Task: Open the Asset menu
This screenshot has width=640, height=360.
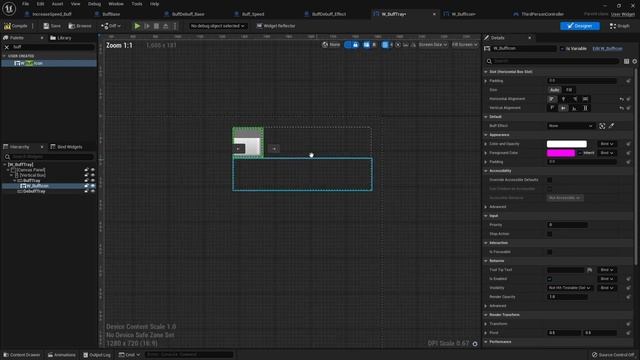Action: 58,4
